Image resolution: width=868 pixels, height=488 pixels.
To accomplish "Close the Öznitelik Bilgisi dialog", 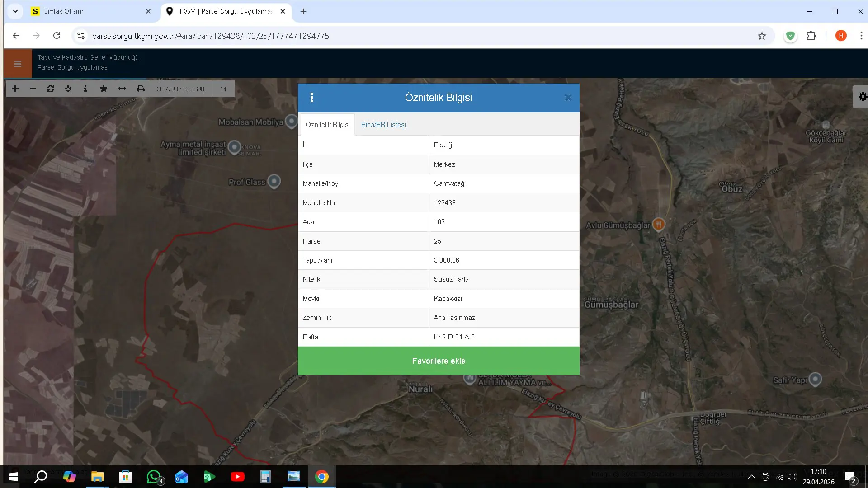I will click(x=568, y=98).
